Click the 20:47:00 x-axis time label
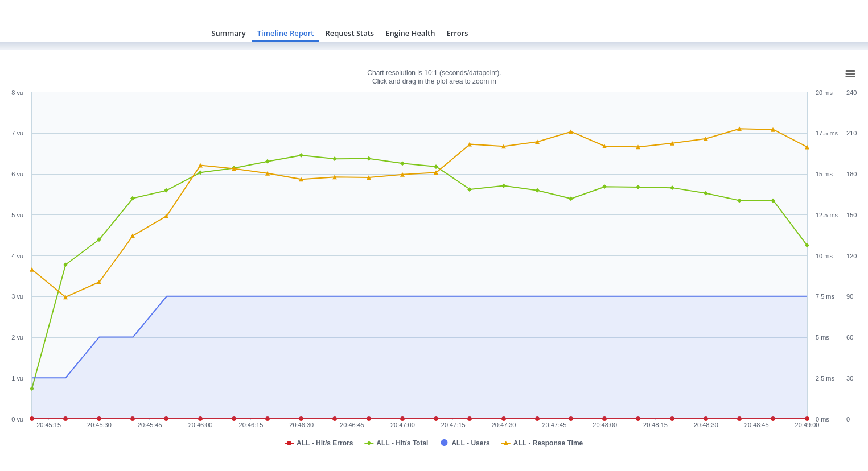This screenshot has height=471, width=868. click(402, 425)
